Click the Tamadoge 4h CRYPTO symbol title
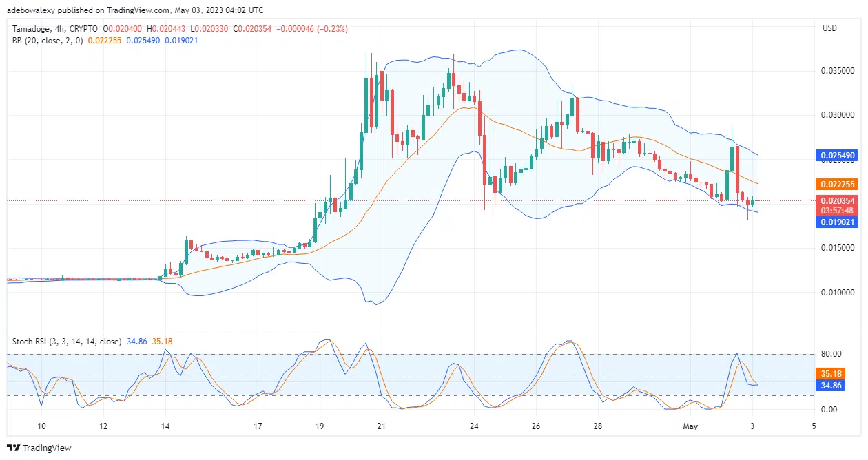The image size is (868, 460). click(x=55, y=29)
